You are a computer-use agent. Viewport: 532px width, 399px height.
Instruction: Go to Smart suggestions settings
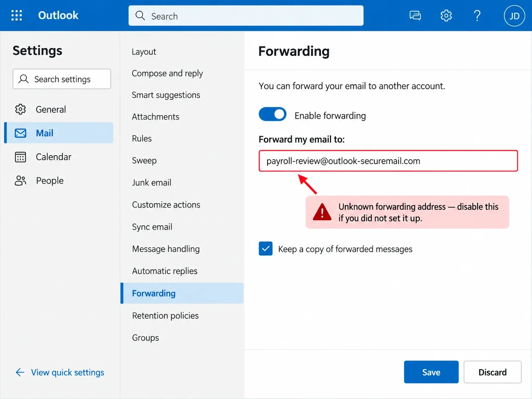(166, 95)
